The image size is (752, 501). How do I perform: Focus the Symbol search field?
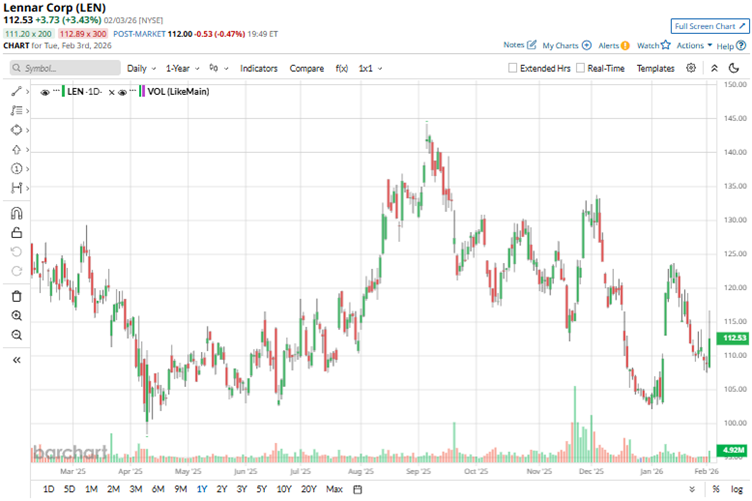pos(65,68)
